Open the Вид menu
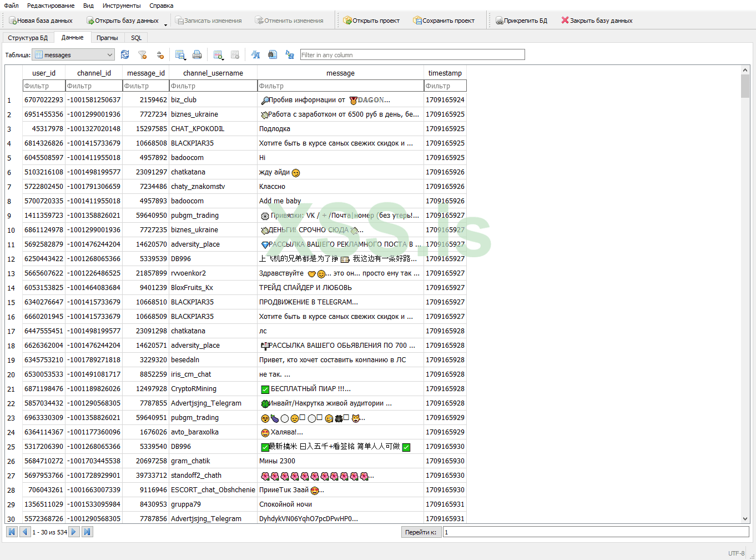Viewport: 756px width, 560px height. point(88,6)
